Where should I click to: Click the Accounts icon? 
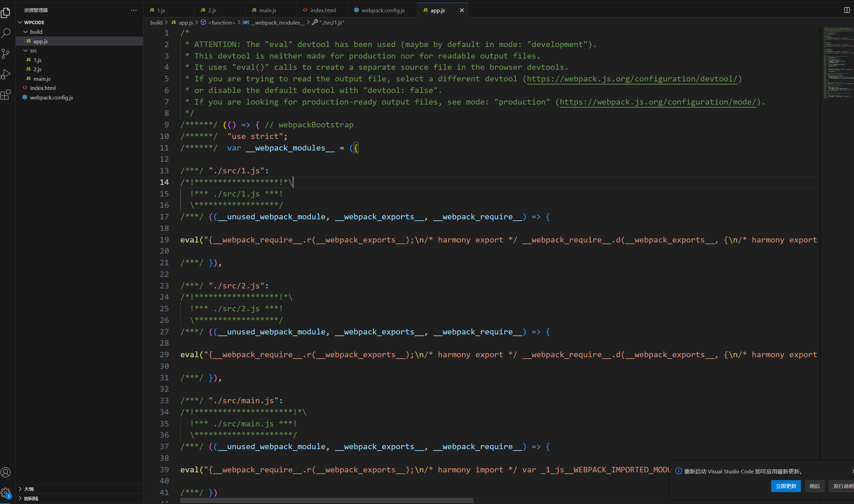(6, 472)
